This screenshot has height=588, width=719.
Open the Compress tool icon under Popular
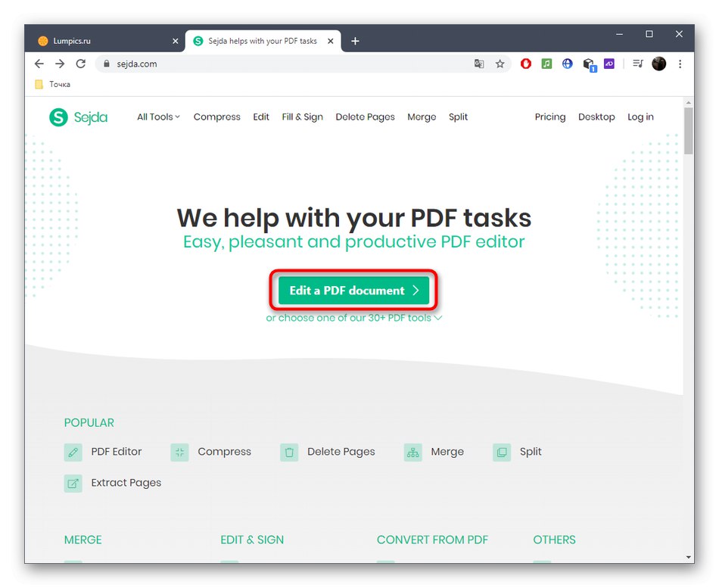[x=179, y=452]
